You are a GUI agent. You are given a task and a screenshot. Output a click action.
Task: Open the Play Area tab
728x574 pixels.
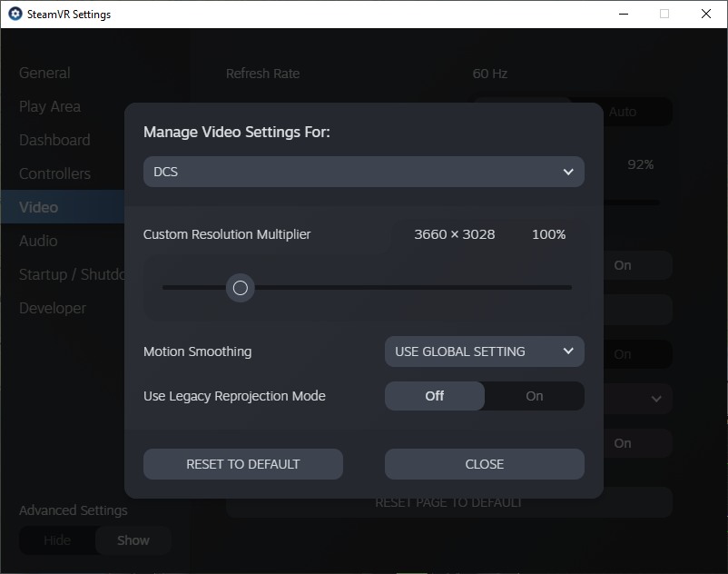point(50,107)
